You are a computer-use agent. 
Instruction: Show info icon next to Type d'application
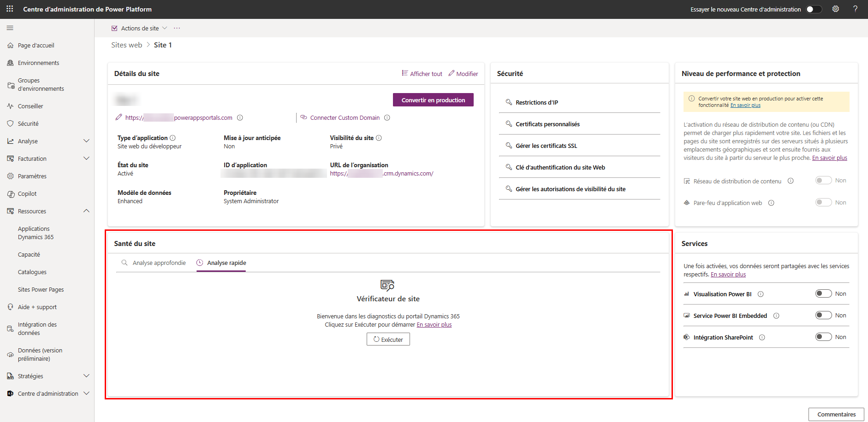click(x=172, y=138)
